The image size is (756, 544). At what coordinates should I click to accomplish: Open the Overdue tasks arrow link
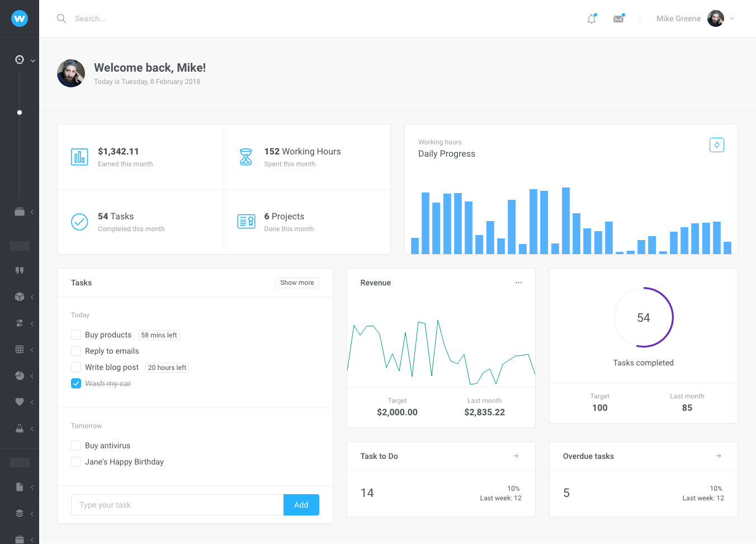coord(718,456)
